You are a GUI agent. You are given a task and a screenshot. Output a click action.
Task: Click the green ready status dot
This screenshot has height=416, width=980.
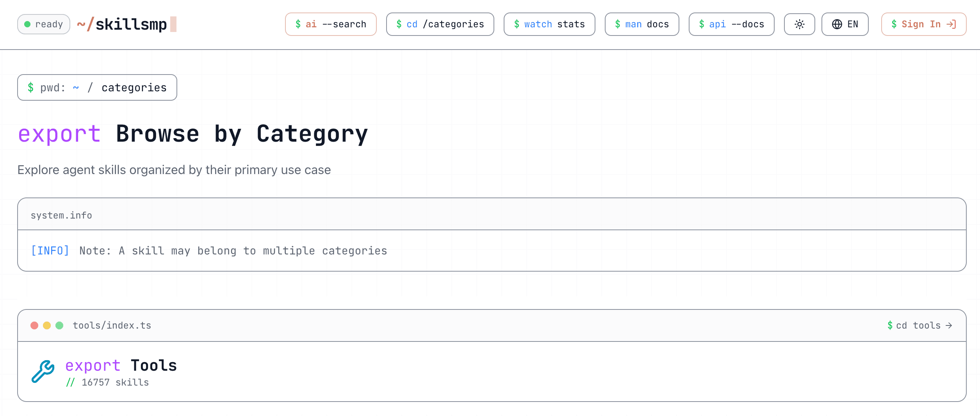coord(27,24)
